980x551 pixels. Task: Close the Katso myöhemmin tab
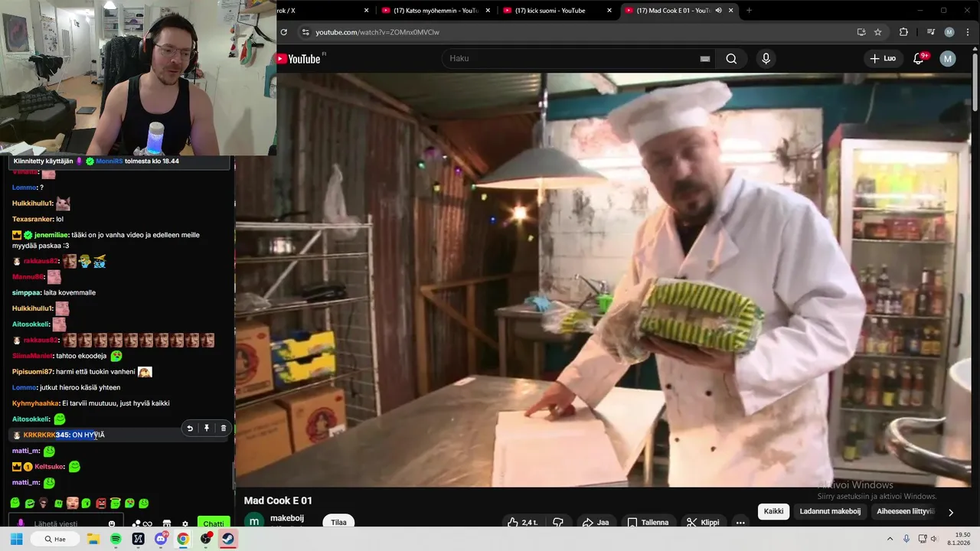coord(488,11)
